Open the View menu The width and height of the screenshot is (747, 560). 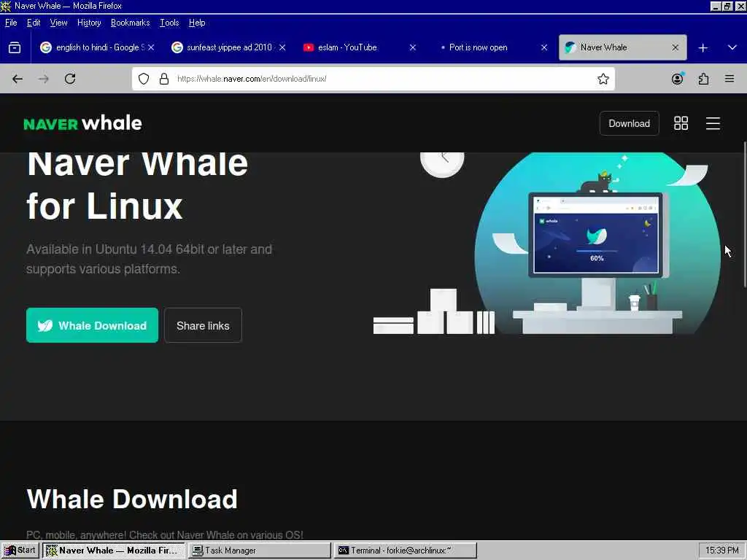click(58, 23)
